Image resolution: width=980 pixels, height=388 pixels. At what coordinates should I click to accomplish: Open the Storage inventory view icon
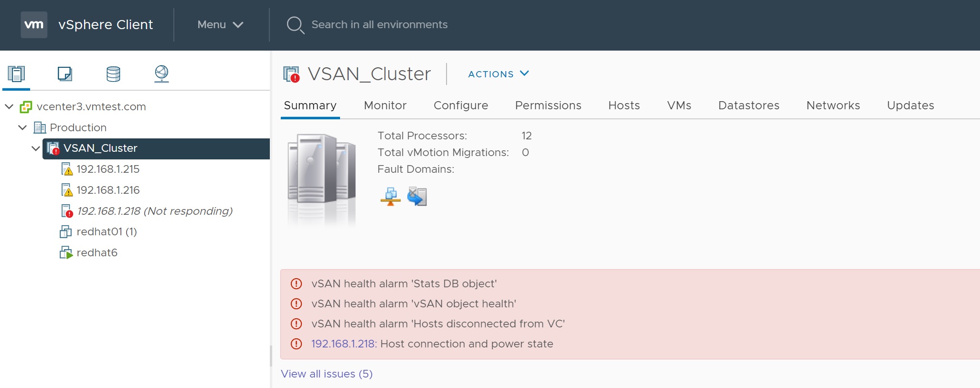[113, 74]
